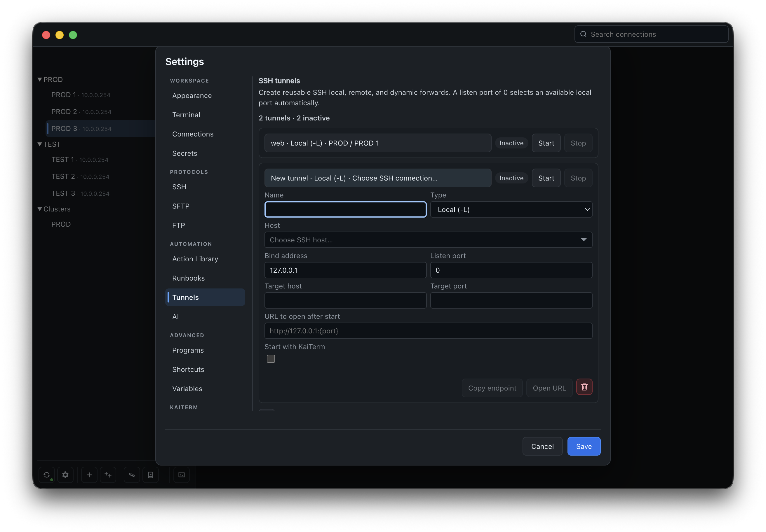Click the chain-link tunnels icon in bottom toolbar
The height and width of the screenshot is (532, 766).
click(132, 475)
